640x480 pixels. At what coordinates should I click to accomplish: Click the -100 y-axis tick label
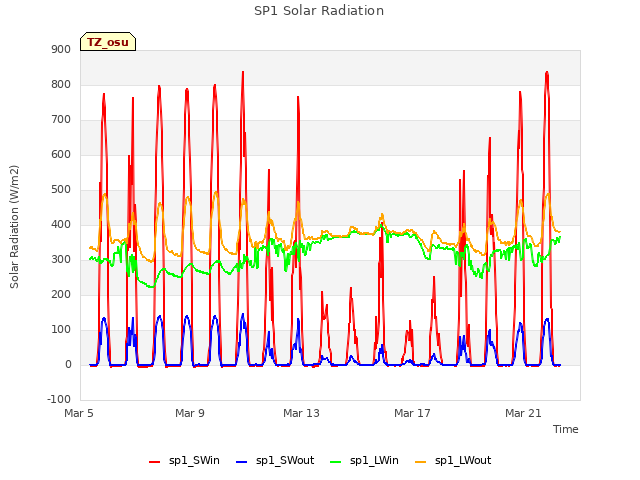(59, 399)
